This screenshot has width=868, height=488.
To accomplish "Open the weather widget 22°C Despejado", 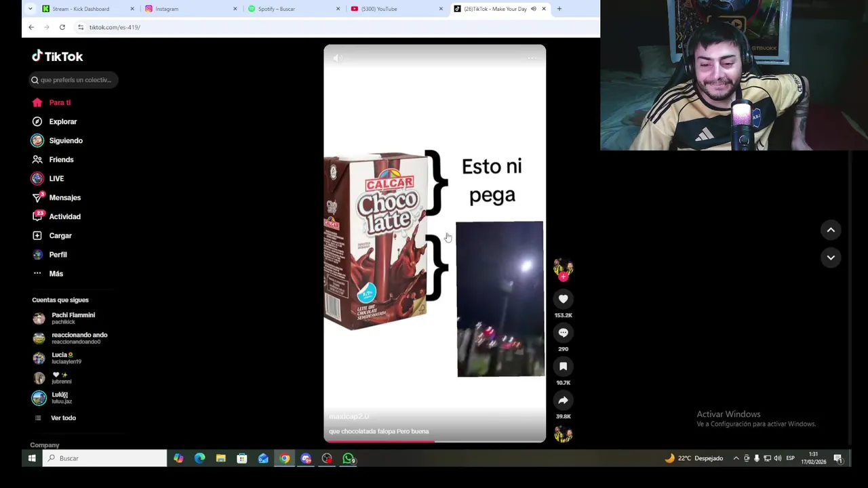I will (x=694, y=458).
